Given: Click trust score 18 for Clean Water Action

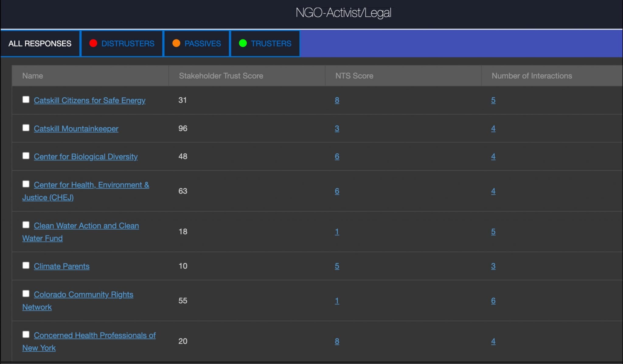Looking at the screenshot, I should tap(183, 232).
